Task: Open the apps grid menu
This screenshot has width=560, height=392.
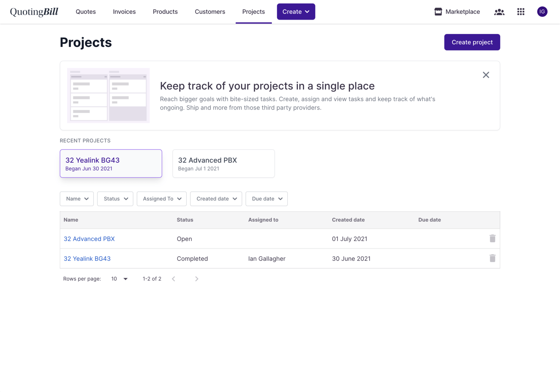Action: pyautogui.click(x=521, y=12)
